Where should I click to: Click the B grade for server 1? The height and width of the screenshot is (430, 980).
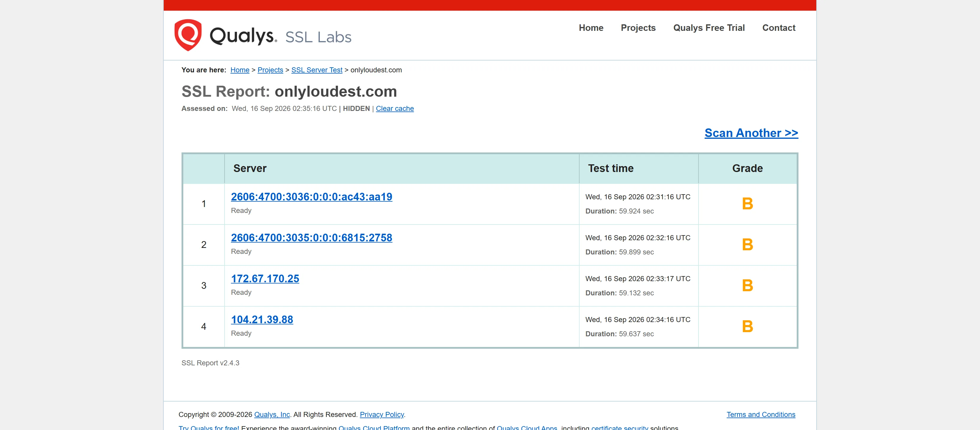(747, 204)
